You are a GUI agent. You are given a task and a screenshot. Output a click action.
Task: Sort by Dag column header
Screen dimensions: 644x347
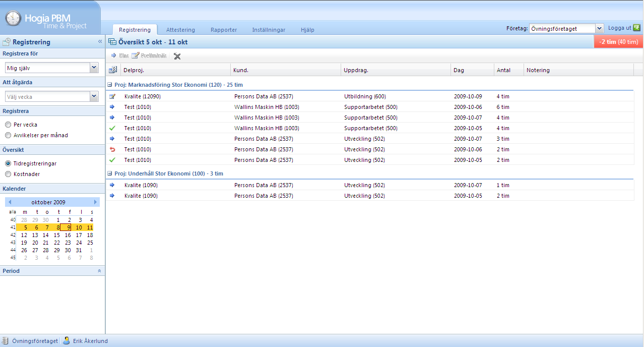[472, 70]
